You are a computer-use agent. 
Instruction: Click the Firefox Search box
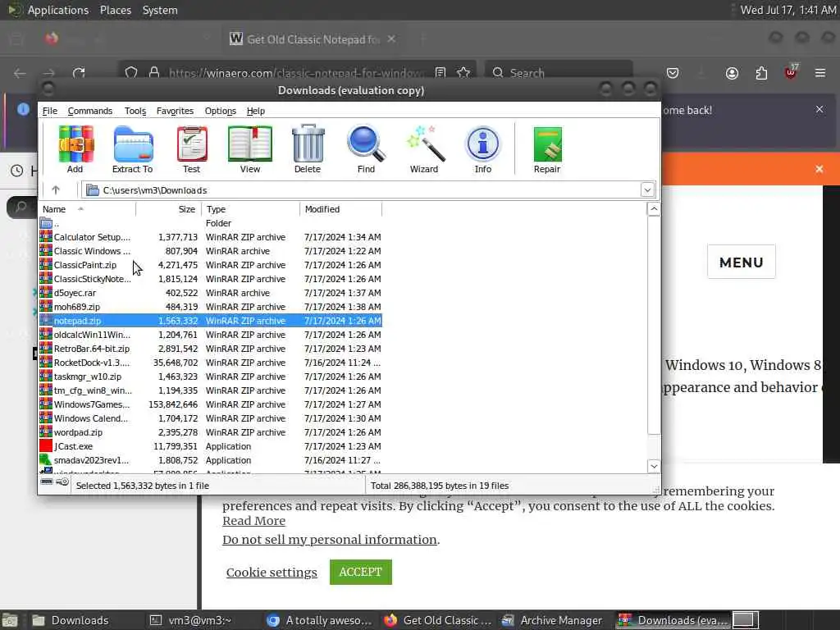coord(558,73)
